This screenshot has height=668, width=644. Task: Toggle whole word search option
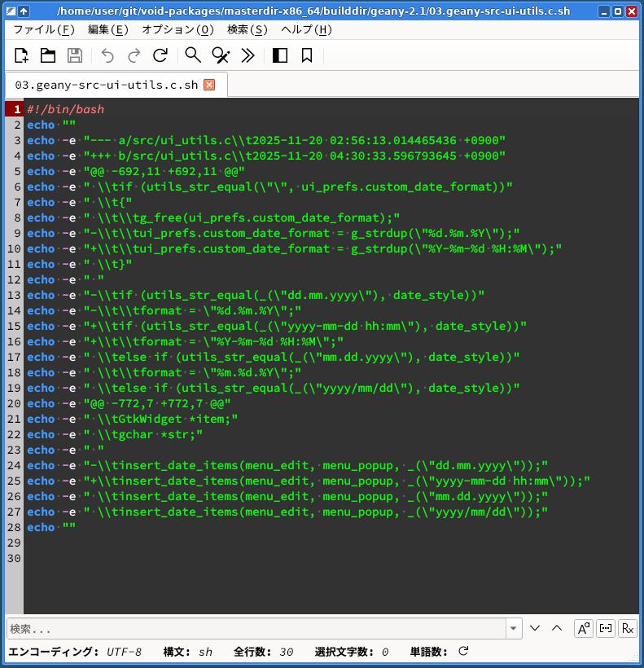[606, 628]
